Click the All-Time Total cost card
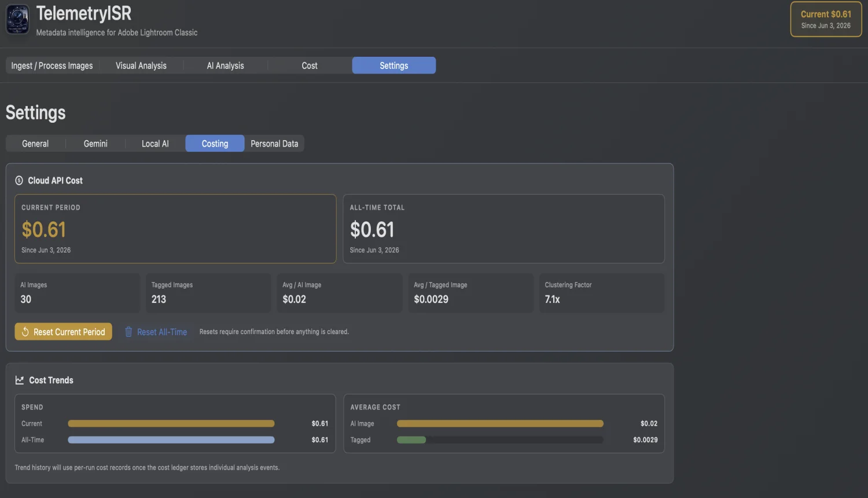 click(504, 229)
